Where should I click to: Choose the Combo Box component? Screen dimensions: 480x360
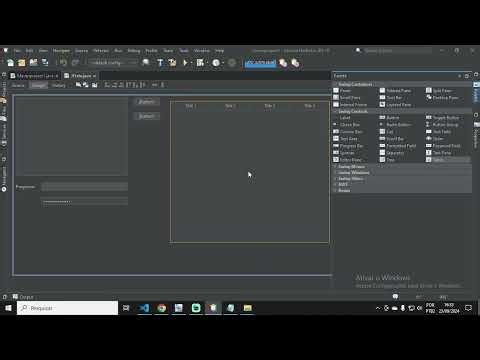point(348,132)
